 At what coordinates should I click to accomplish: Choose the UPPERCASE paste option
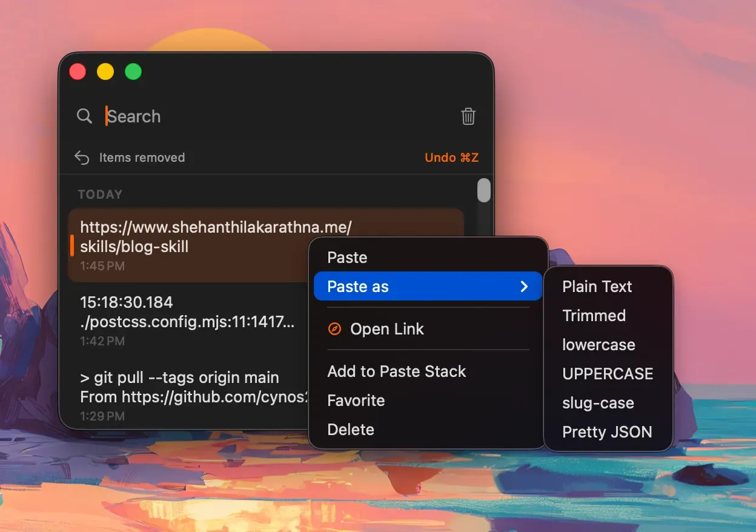pos(608,374)
